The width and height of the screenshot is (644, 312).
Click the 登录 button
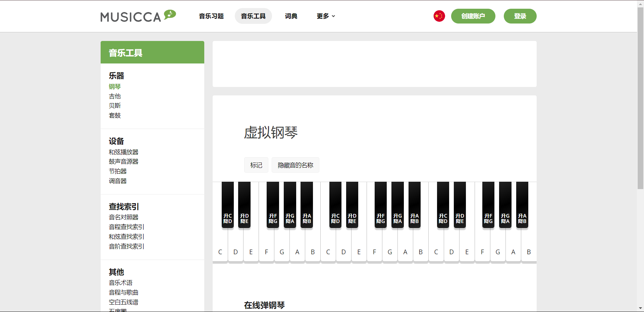tap(520, 16)
